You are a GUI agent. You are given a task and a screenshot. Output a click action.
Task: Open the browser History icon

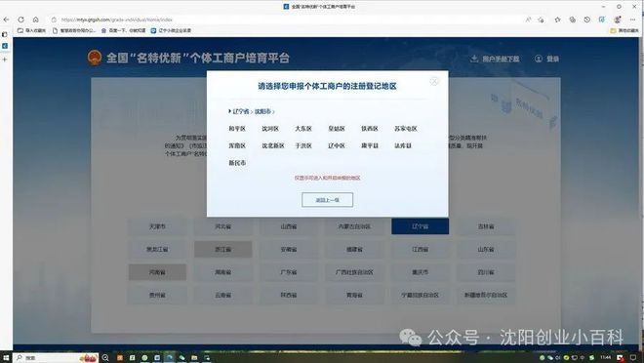click(x=586, y=20)
